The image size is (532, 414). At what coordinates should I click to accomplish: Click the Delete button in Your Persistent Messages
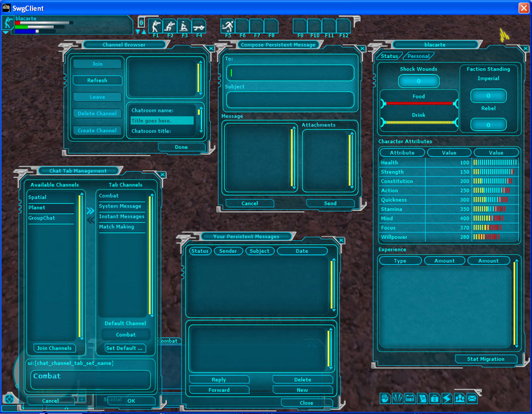(x=303, y=379)
